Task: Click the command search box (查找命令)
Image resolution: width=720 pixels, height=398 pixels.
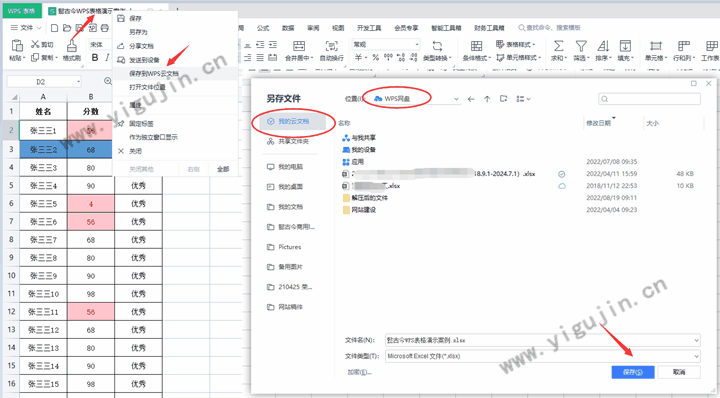Action: 550,28
